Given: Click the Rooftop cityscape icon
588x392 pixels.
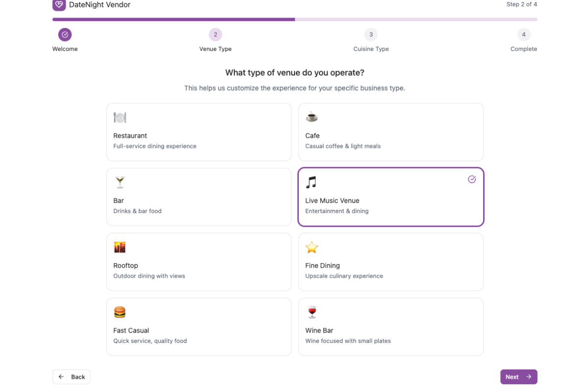Looking at the screenshot, I should point(120,247).
